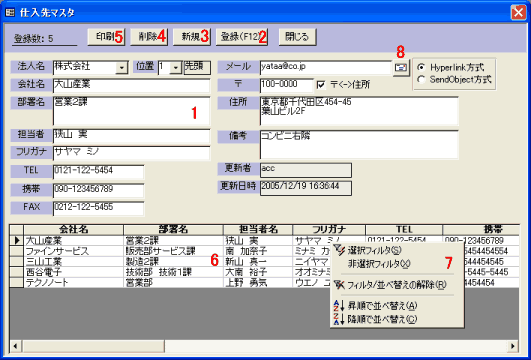Select the SendObject方式 radio button
Screen dimensions: 531x360
tap(421, 80)
